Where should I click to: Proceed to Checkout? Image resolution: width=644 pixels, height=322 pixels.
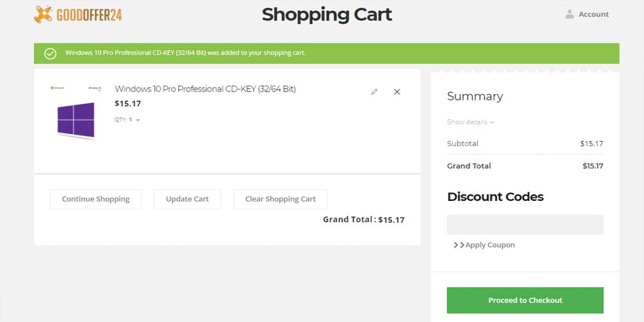[x=525, y=300]
